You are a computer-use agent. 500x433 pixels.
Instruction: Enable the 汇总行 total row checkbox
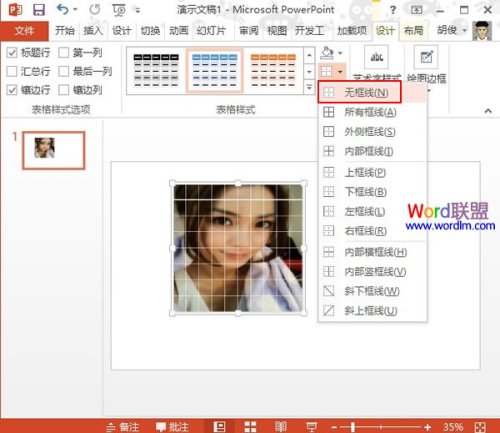click(12, 71)
